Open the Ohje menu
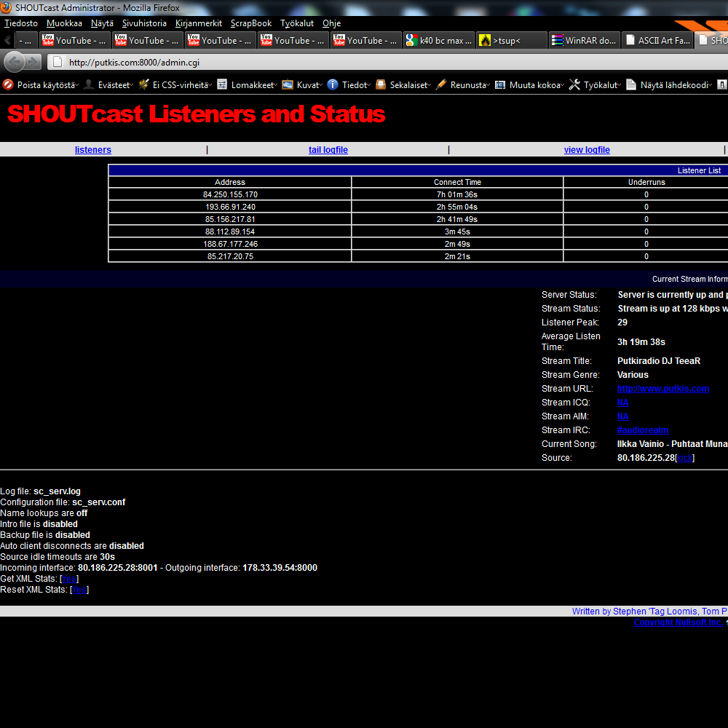 click(331, 23)
